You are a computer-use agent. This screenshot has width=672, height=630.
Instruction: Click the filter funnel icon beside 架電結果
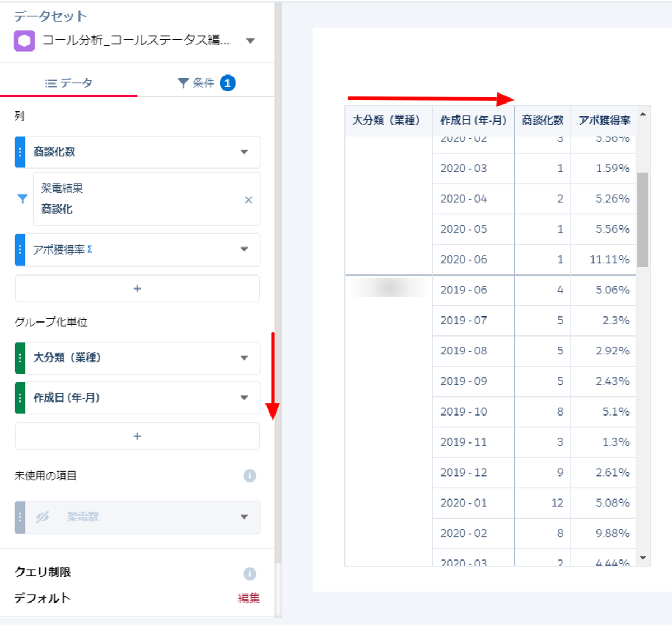[x=22, y=199]
